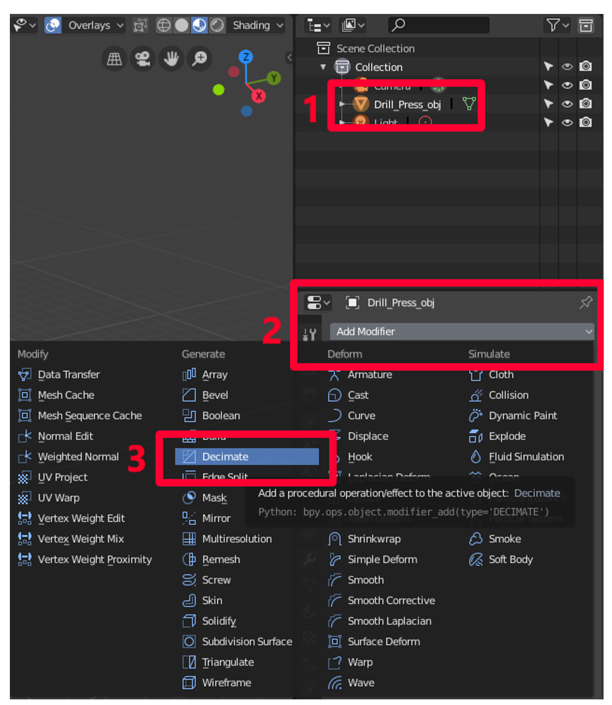Toggle Drill_Press_obj visibility eye
The width and height of the screenshot is (612, 705).
click(567, 104)
